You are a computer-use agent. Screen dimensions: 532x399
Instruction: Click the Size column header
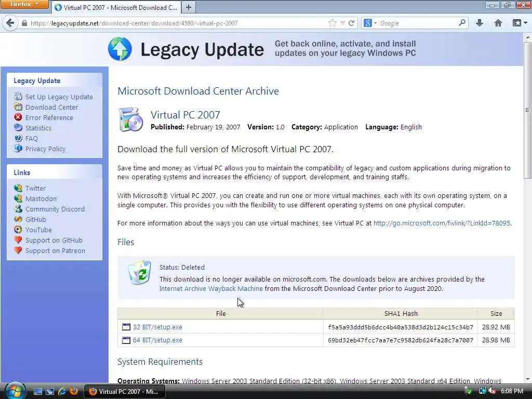pyautogui.click(x=496, y=313)
